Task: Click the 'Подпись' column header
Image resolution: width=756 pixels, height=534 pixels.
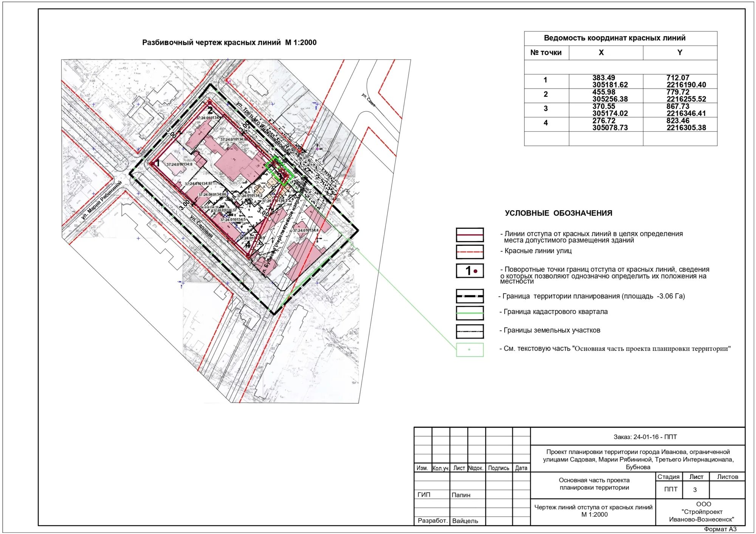Action: [499, 468]
